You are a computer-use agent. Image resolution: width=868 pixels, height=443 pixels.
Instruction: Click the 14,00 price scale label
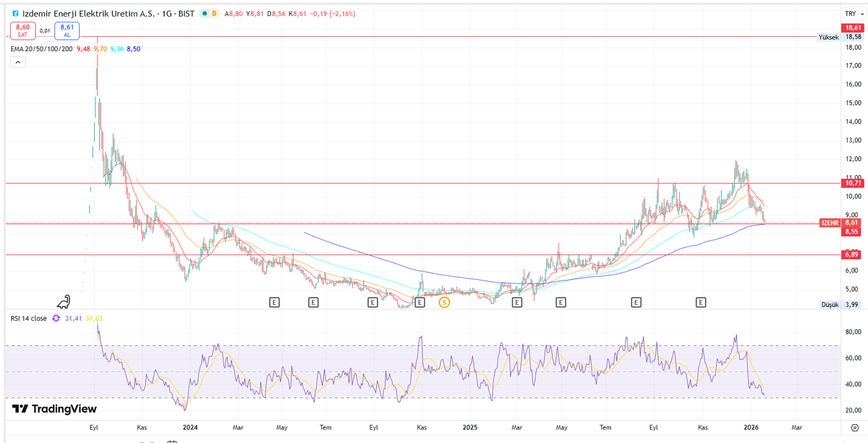(x=854, y=121)
